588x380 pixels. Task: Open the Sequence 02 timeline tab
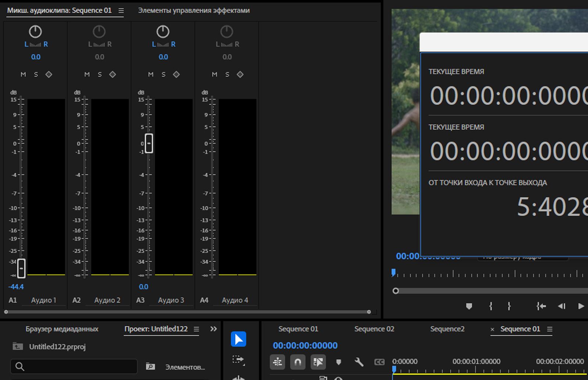pyautogui.click(x=374, y=329)
